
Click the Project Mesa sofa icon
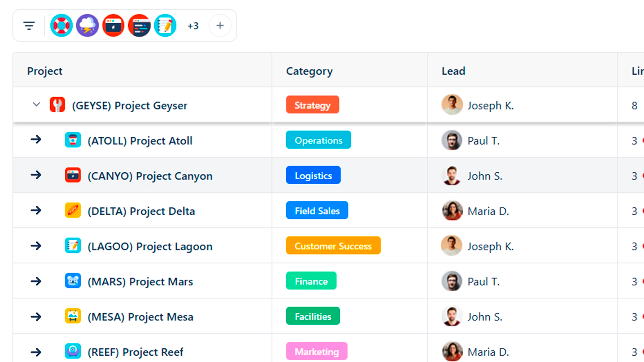coord(73,316)
